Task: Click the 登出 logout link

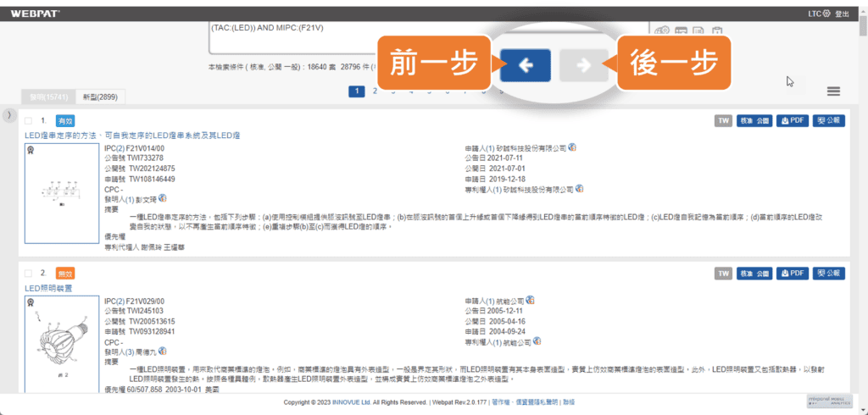Action: 842,14
